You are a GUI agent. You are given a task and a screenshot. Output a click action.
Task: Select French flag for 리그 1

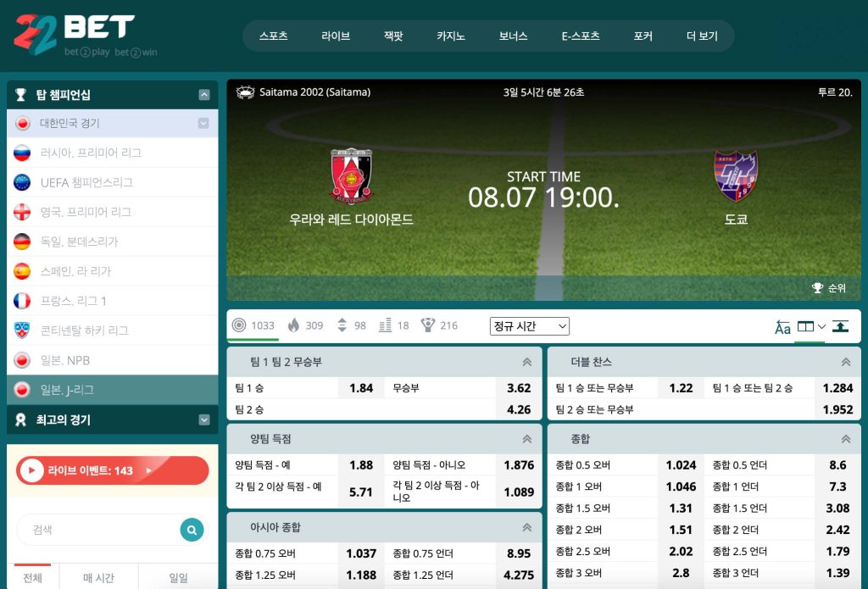[x=22, y=301]
